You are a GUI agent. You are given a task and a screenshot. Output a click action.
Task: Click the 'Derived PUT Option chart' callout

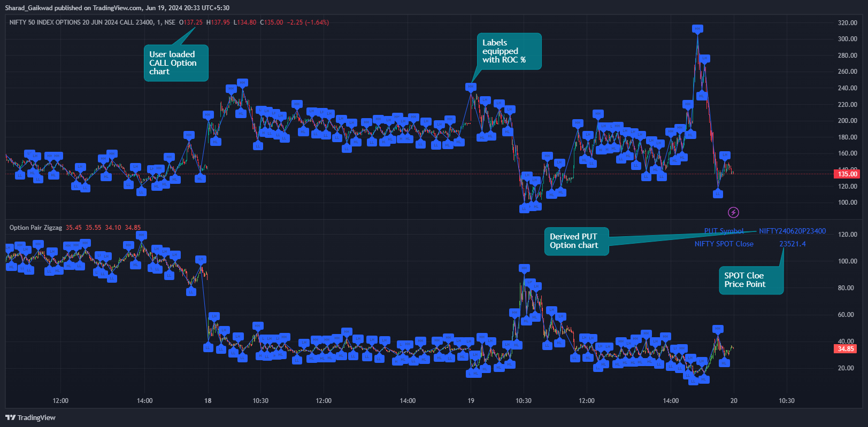pos(577,241)
